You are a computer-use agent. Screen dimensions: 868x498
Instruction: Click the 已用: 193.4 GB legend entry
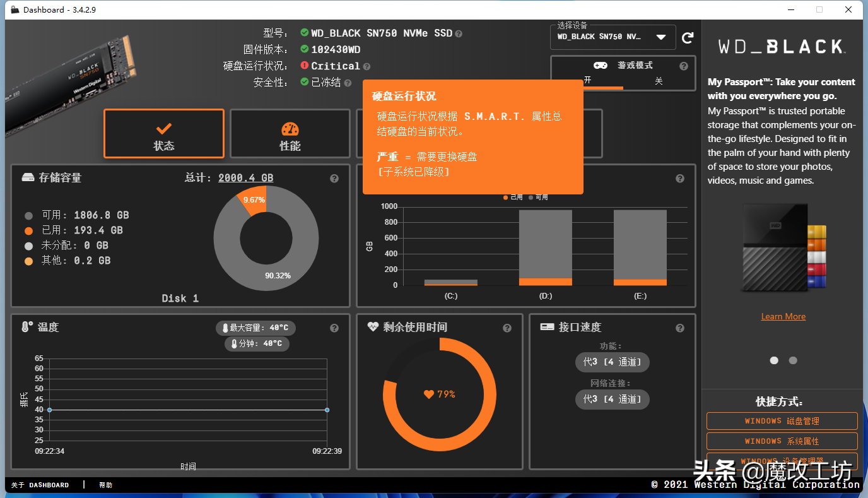pyautogui.click(x=73, y=230)
